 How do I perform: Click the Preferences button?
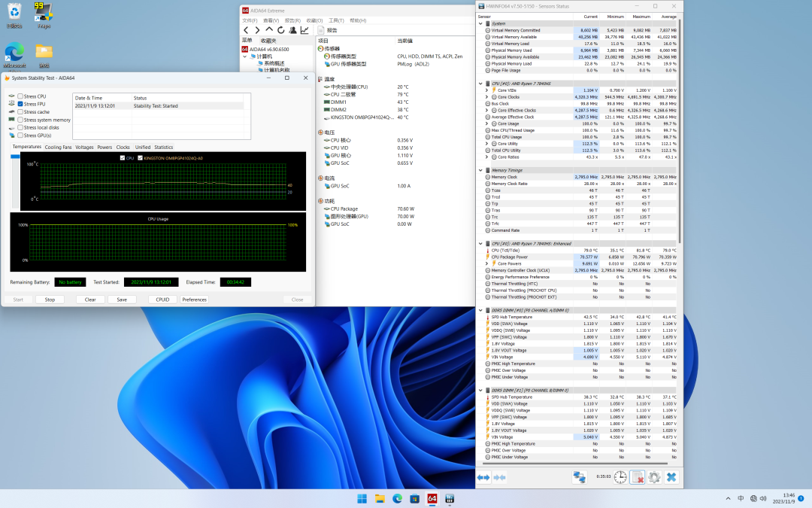194,300
